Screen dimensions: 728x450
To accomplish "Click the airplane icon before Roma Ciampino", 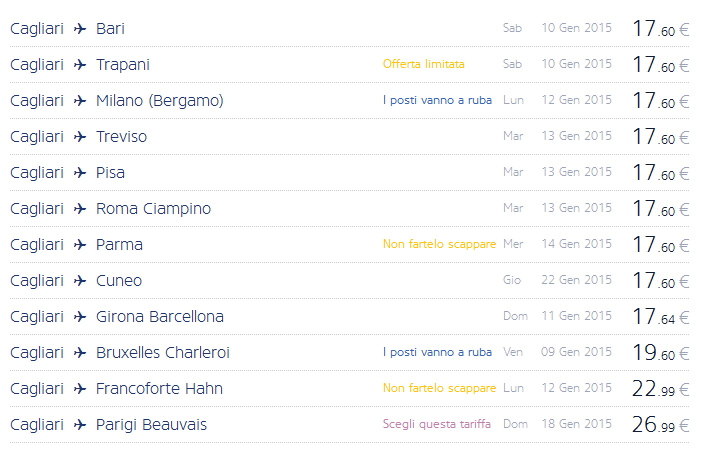I will tap(80, 209).
